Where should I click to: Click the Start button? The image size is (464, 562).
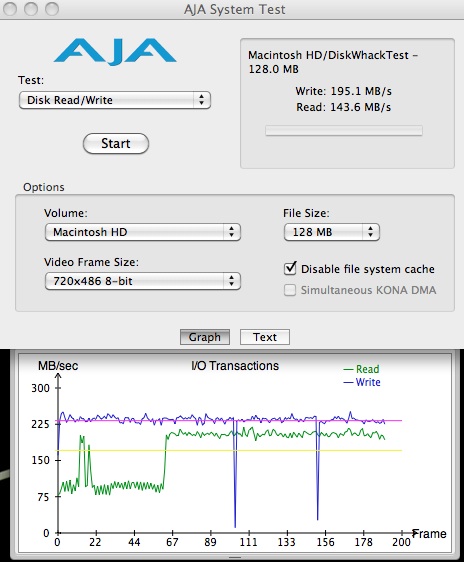[116, 143]
